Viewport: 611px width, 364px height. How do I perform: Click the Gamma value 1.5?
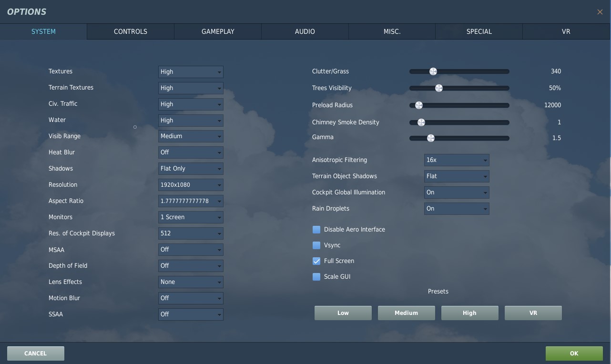point(557,138)
